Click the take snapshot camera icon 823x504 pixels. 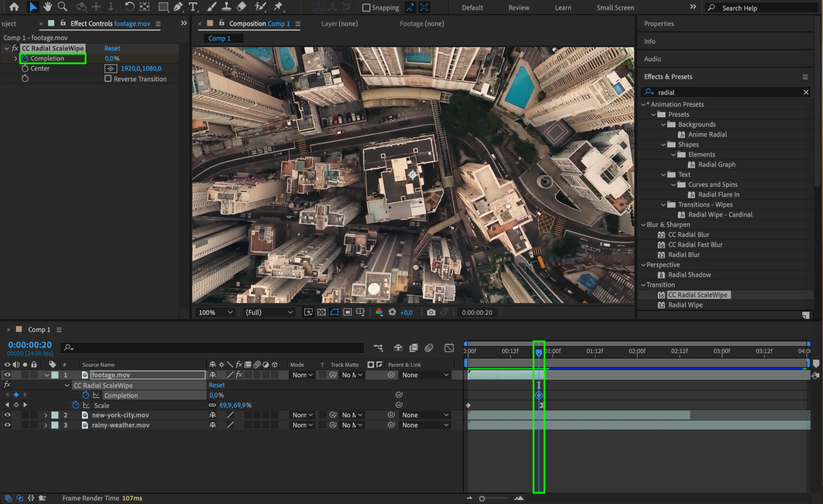pos(431,312)
